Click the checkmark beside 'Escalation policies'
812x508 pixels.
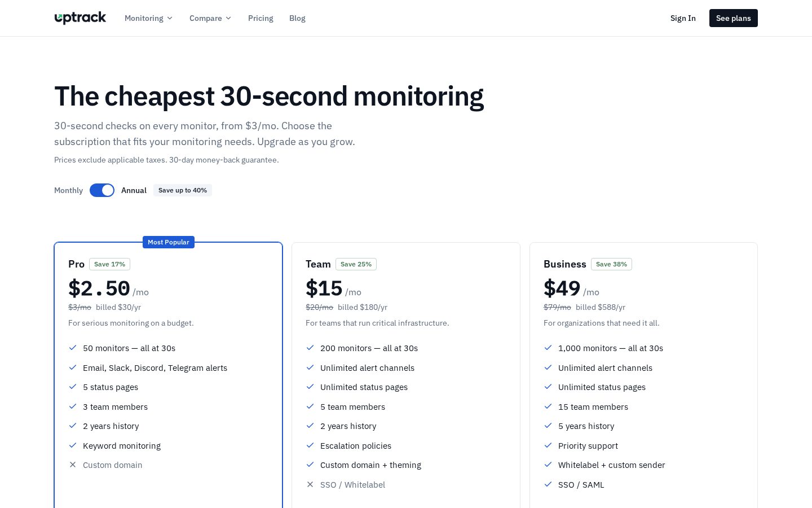(310, 445)
